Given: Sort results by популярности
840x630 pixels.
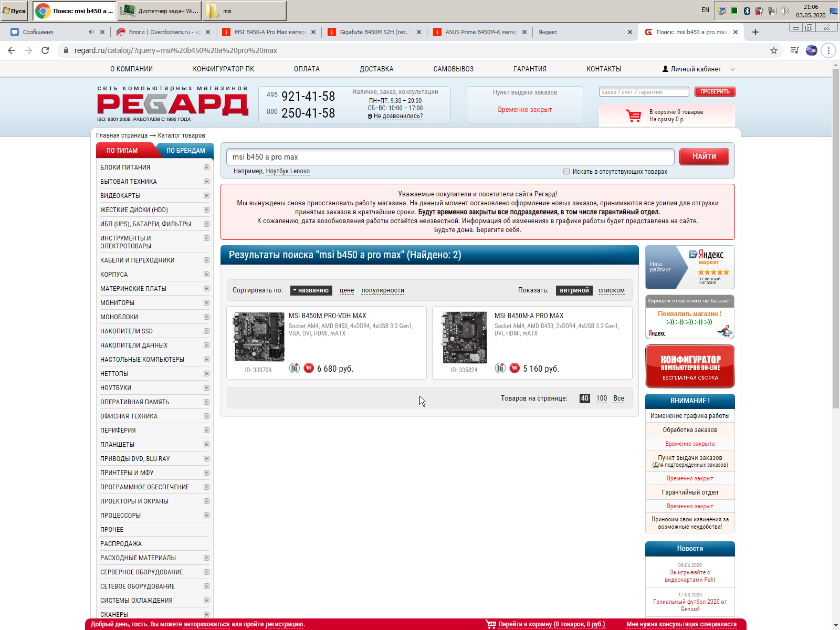Looking at the screenshot, I should (383, 290).
